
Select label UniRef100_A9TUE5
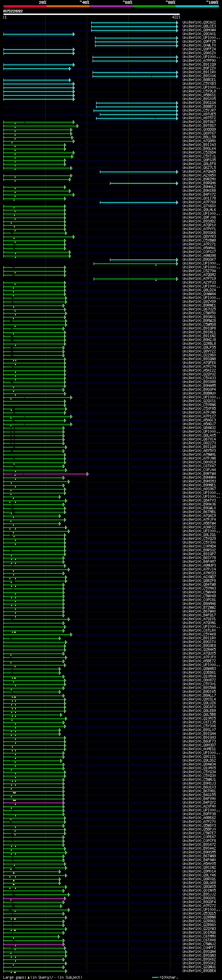[199, 114]
